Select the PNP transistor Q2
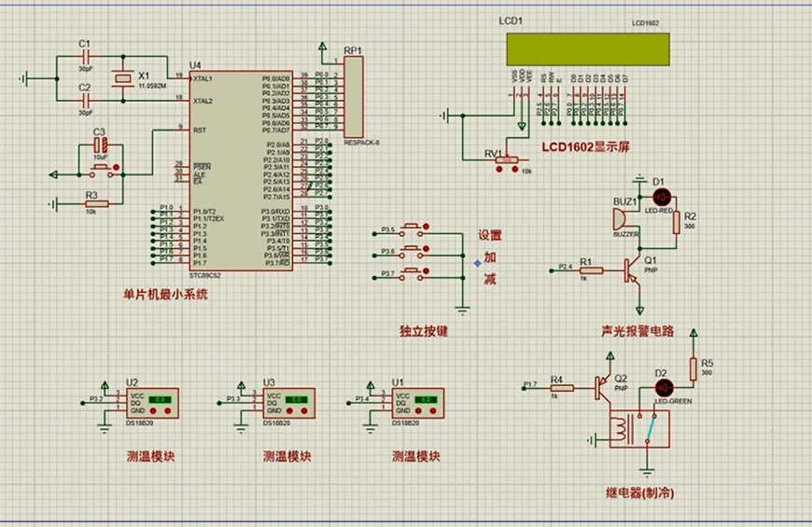 603,386
